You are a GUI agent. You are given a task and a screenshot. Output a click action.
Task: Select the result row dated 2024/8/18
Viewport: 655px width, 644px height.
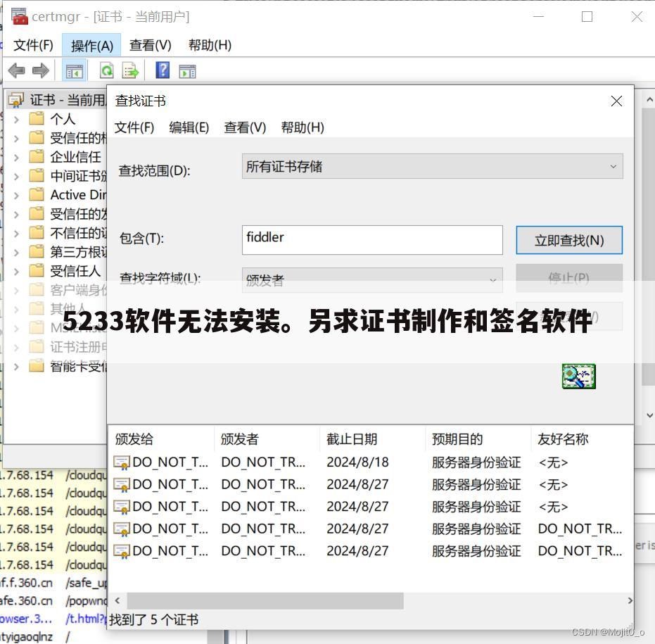(371, 462)
